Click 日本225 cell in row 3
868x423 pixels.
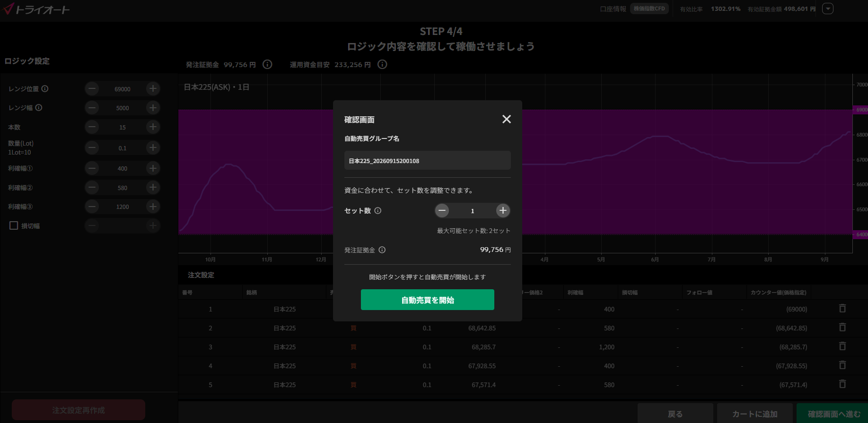tap(285, 347)
